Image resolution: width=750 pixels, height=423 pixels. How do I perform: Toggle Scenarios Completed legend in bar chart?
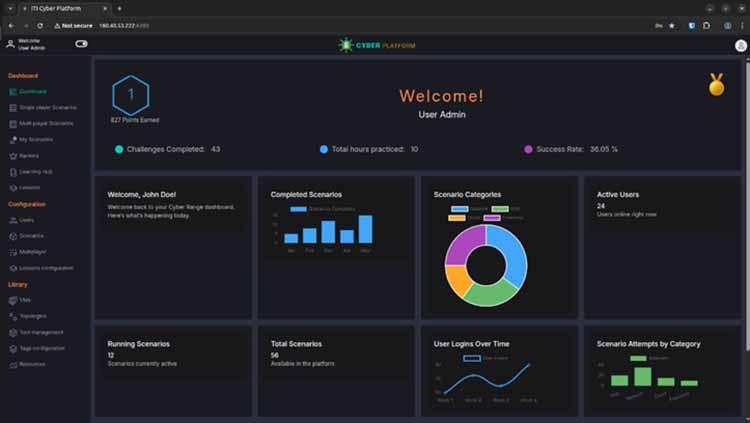322,209
